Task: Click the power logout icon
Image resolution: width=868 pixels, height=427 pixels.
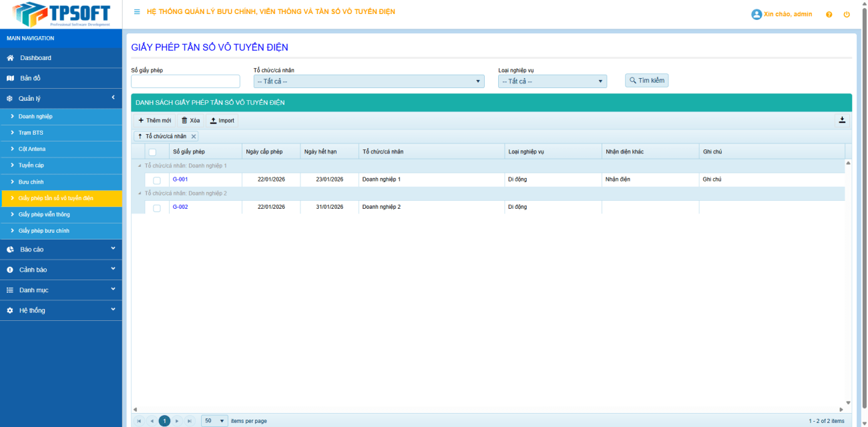Action: [847, 14]
